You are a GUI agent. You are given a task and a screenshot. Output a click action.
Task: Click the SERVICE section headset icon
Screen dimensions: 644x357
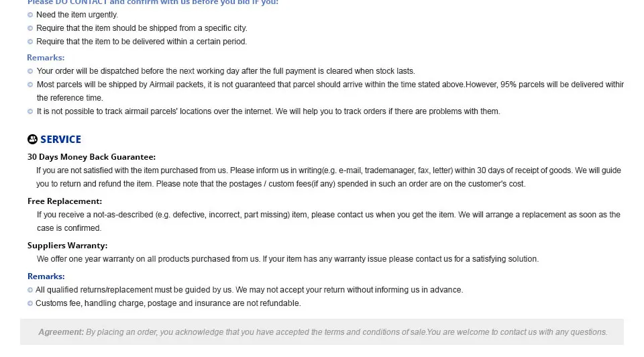(x=32, y=140)
